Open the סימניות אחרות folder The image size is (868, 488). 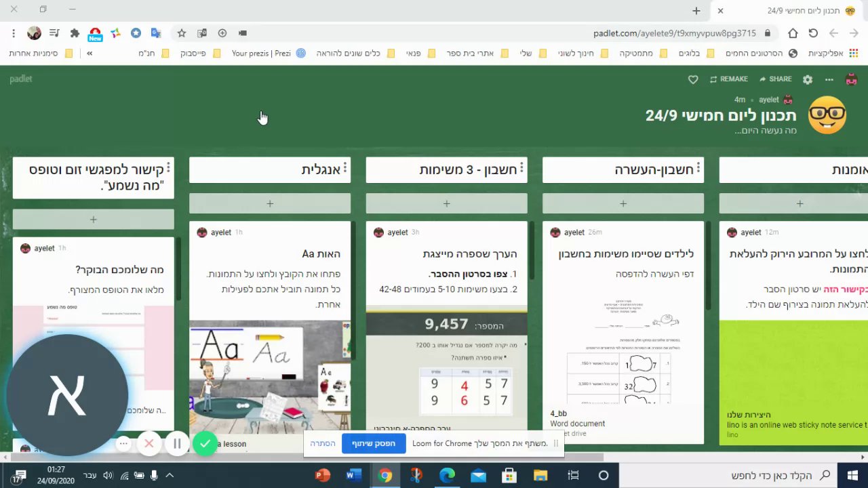pyautogui.click(x=41, y=53)
